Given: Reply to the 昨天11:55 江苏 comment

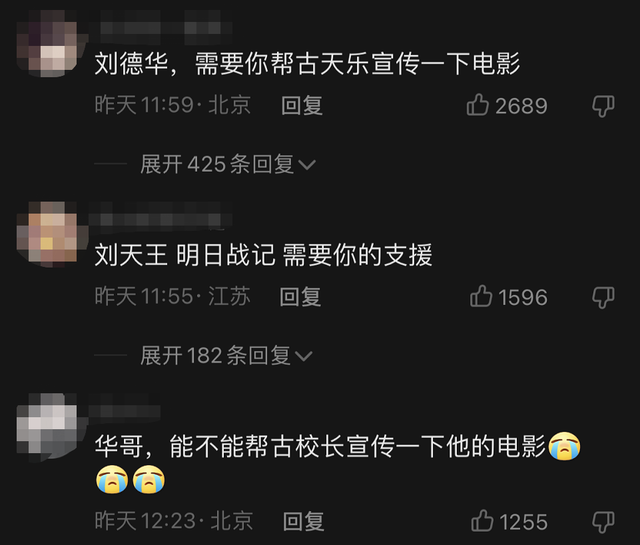Looking at the screenshot, I should pyautogui.click(x=300, y=296).
